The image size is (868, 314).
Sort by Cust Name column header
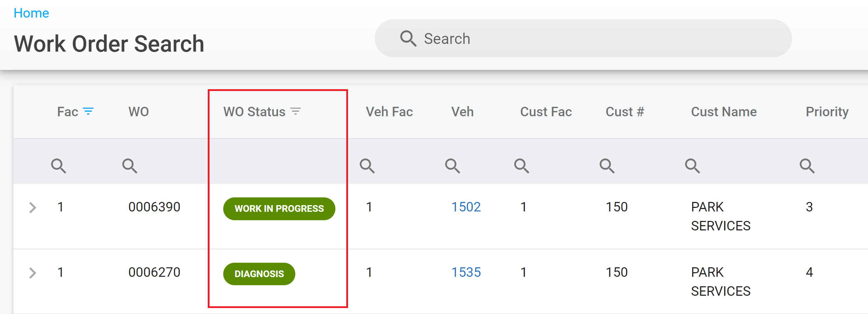point(724,112)
